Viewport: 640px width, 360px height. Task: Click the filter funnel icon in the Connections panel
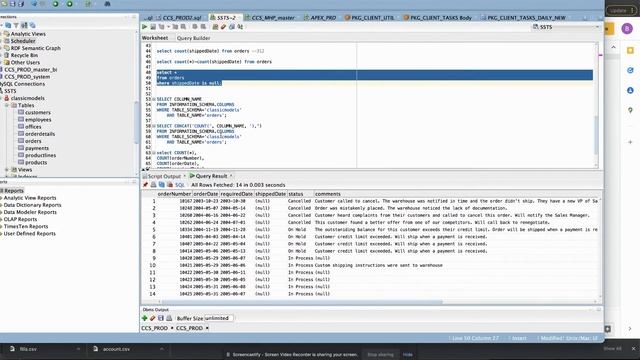click(16, 25)
